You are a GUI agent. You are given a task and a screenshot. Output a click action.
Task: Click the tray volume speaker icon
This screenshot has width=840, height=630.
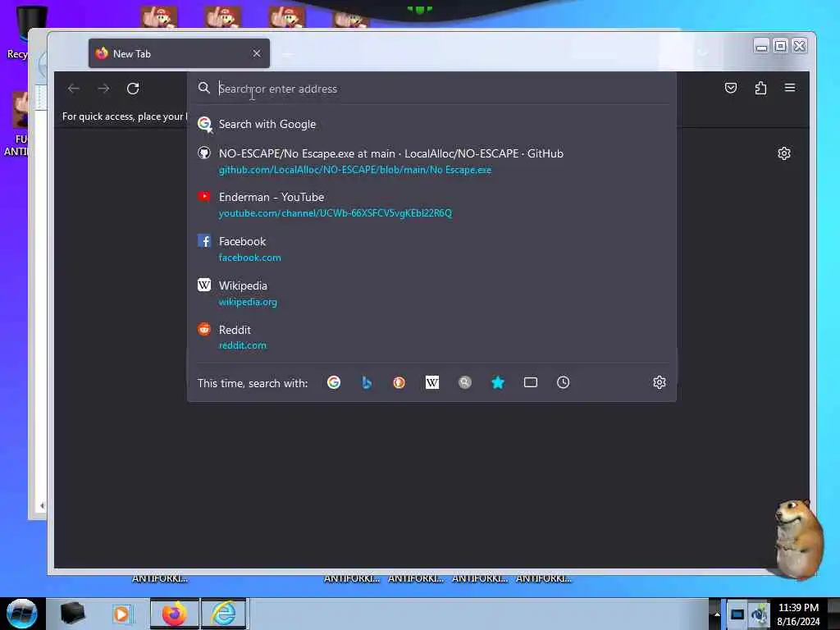tap(759, 614)
